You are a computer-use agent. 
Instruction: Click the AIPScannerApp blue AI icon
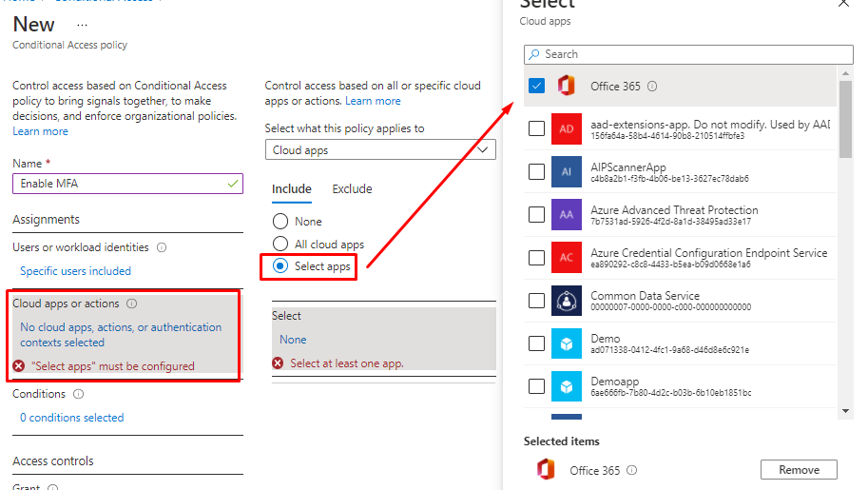pyautogui.click(x=567, y=171)
